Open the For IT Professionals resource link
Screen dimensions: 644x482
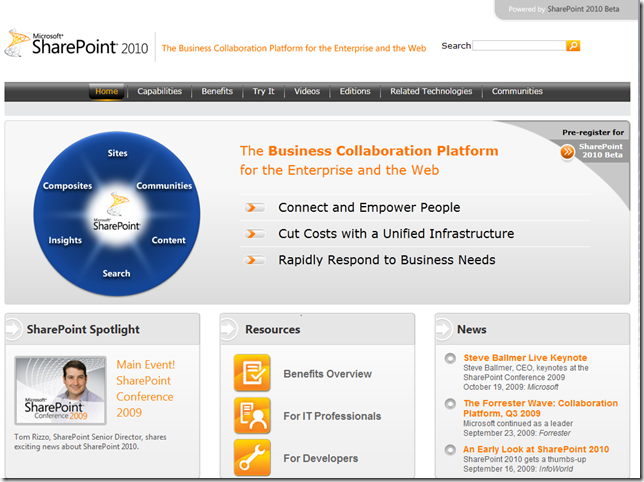(x=332, y=416)
